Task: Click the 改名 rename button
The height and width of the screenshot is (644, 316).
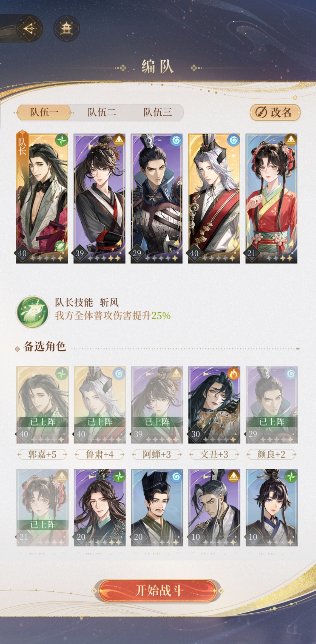Action: (x=275, y=112)
